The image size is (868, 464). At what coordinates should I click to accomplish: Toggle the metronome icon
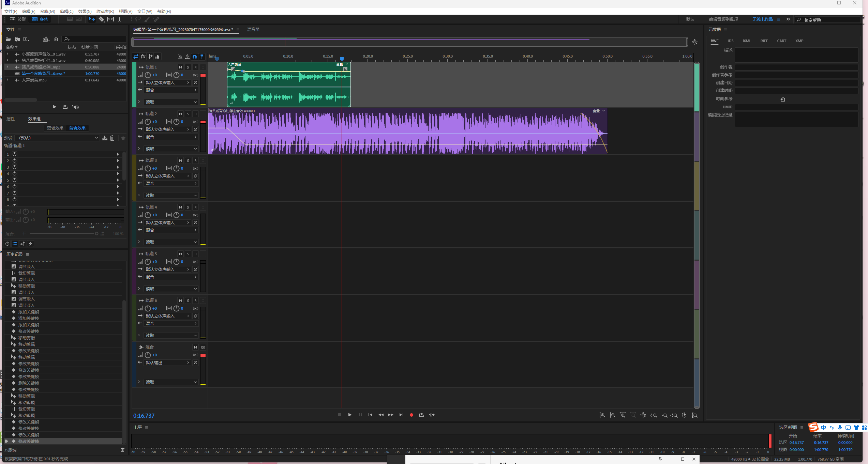pos(180,57)
